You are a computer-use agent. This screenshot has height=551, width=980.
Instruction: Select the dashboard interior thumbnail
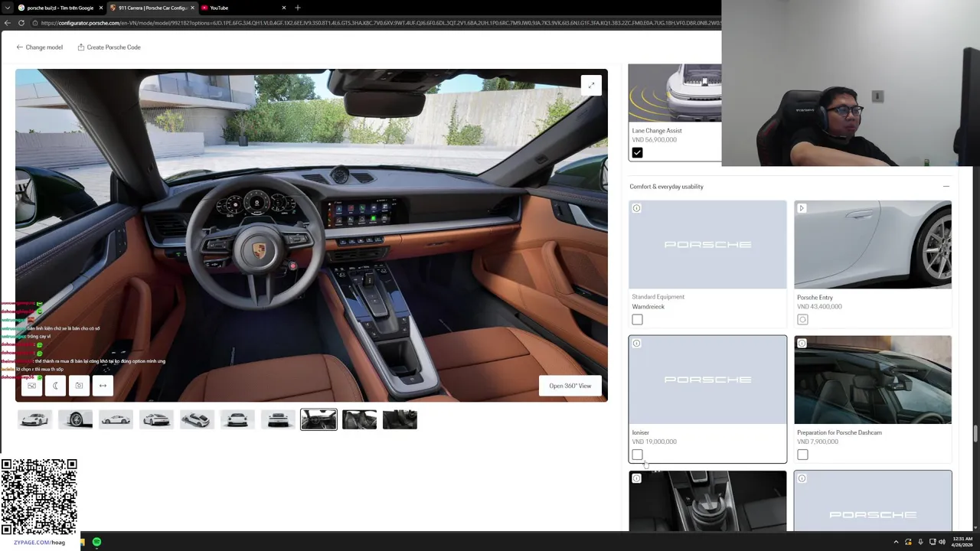[318, 419]
